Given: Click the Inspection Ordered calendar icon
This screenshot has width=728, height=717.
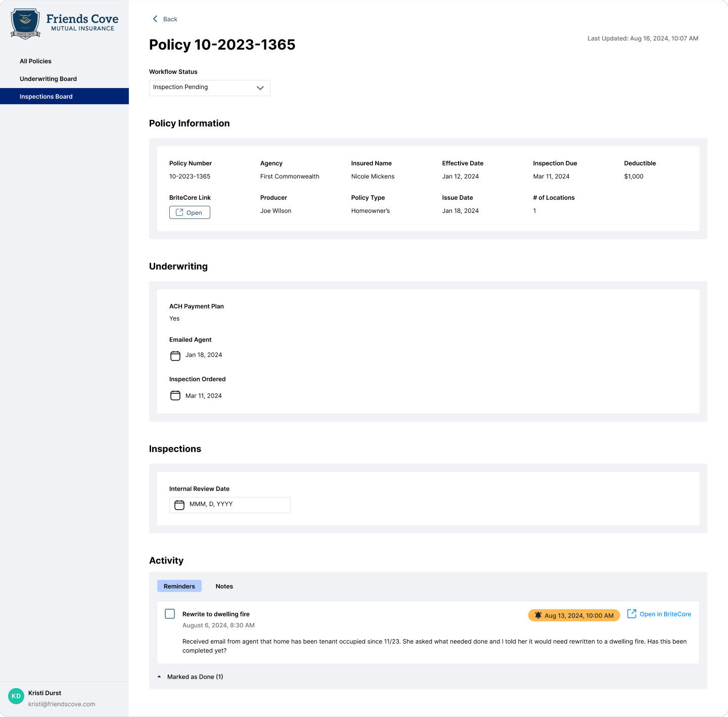Looking at the screenshot, I should point(175,395).
